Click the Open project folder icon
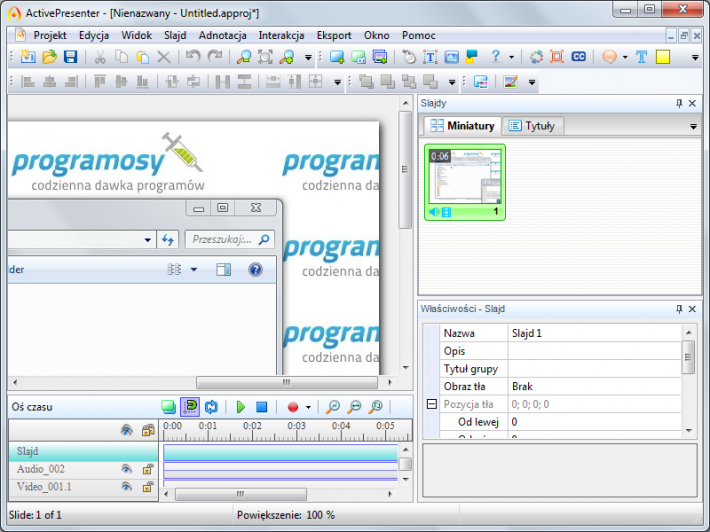Screen dimensions: 710x532 tap(49, 57)
